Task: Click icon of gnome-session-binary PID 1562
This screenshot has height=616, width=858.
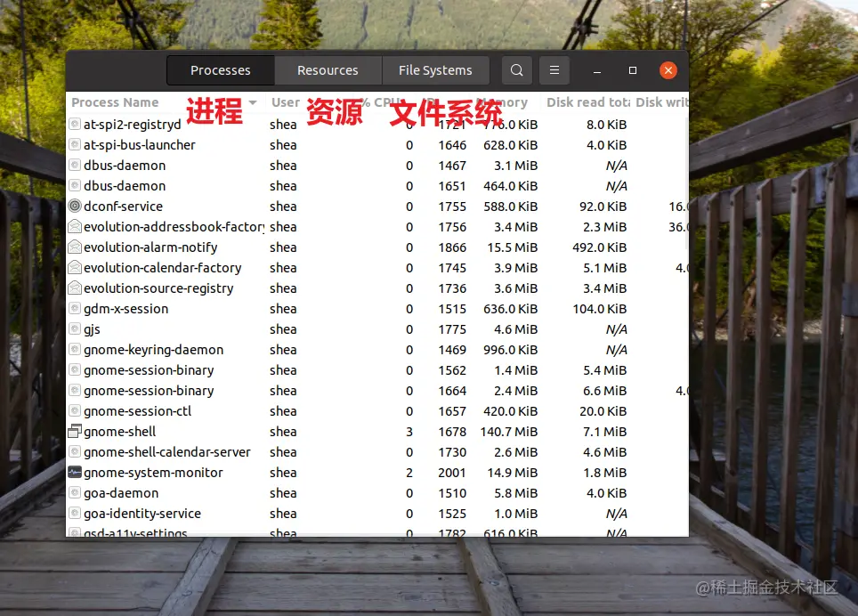Action: click(x=75, y=370)
